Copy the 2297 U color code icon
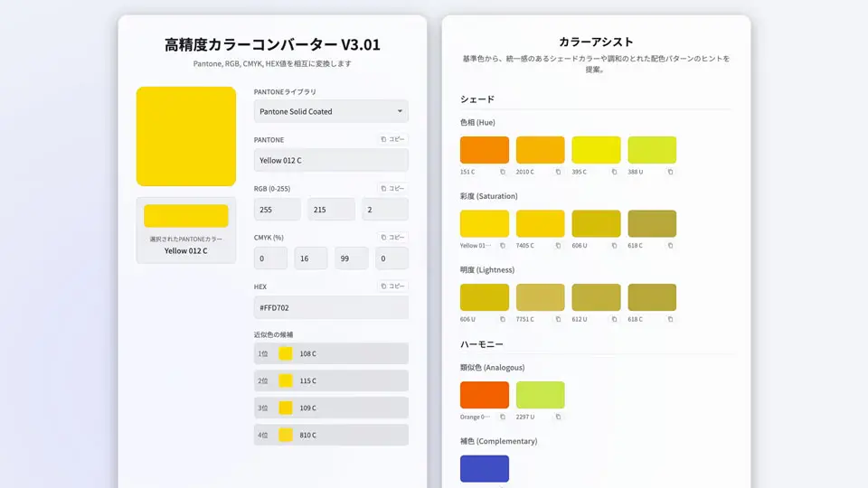Viewport: 868px width, 488px height. click(558, 418)
